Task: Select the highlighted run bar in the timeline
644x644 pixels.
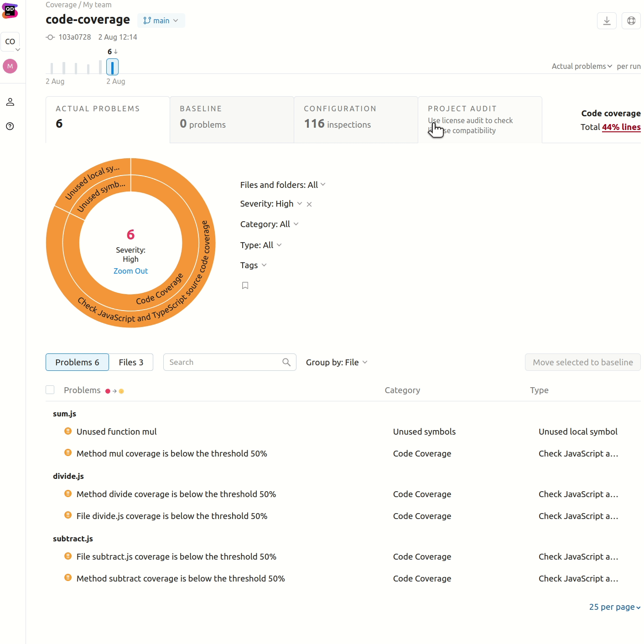Action: click(112, 67)
